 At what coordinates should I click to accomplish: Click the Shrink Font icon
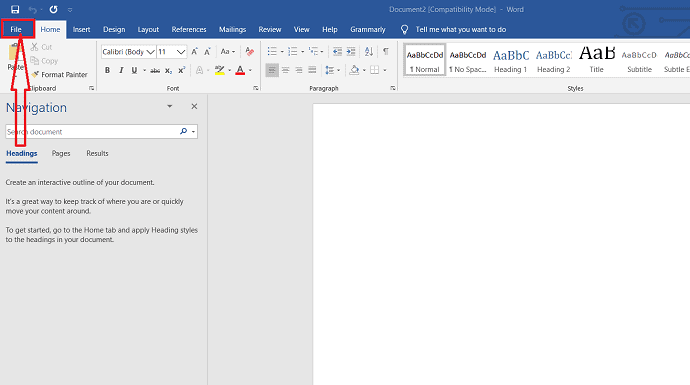[207, 52]
